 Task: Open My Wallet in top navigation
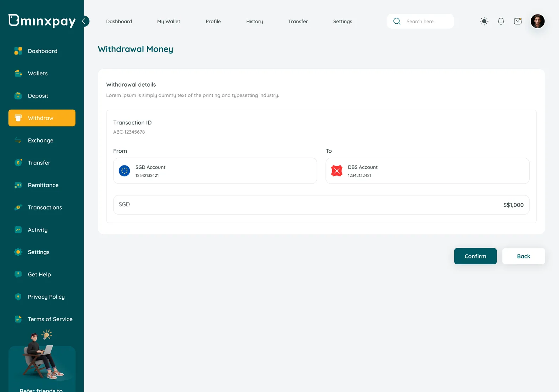(169, 21)
